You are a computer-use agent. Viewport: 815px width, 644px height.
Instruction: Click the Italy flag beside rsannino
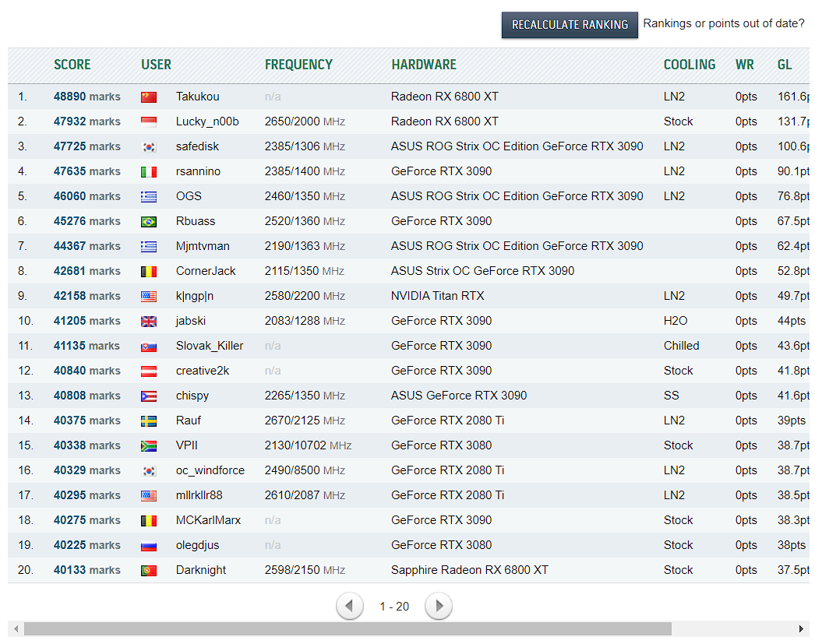click(x=149, y=172)
